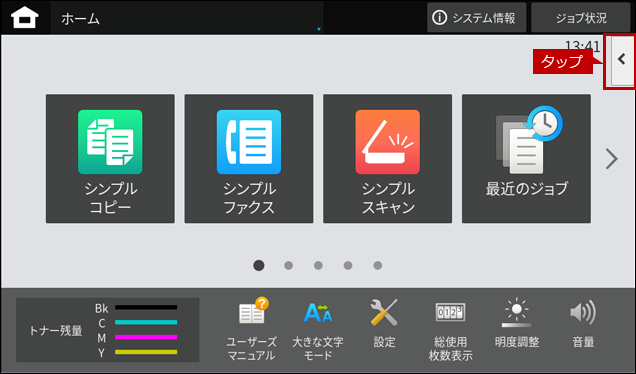636x374 pixels.
Task: Open the ユーザーズマニュアル icon
Action: (251, 329)
